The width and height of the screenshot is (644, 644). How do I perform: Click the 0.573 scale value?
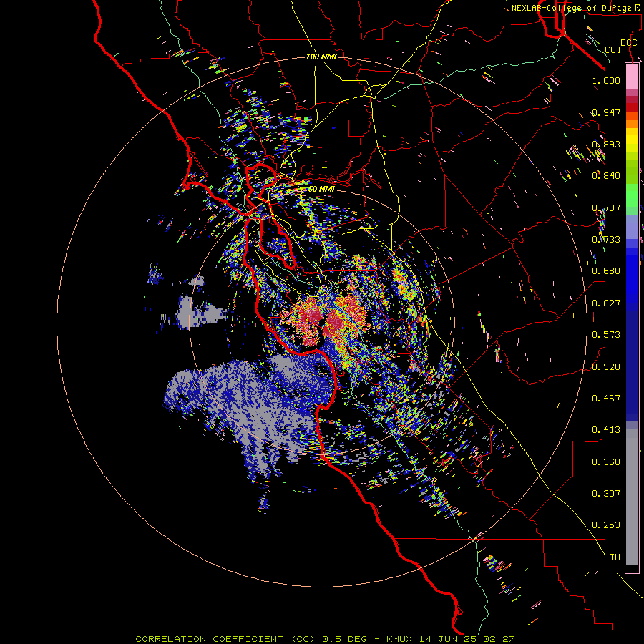point(606,335)
